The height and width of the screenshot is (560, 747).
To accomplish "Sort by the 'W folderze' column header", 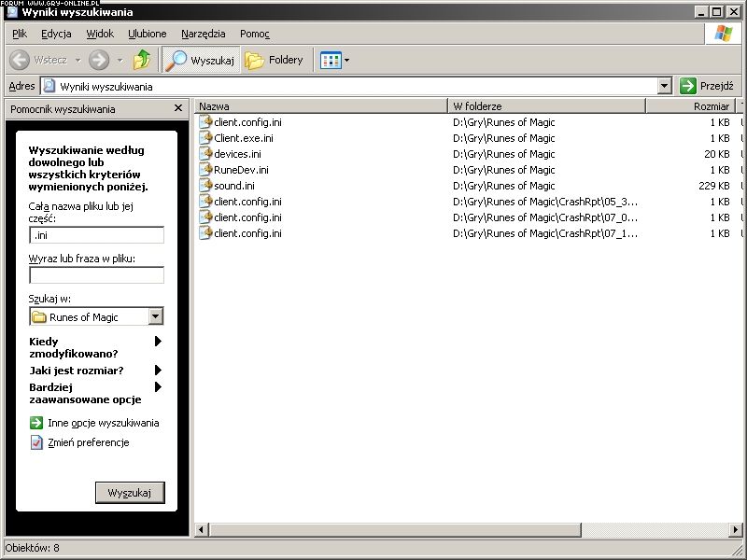I will click(x=547, y=106).
